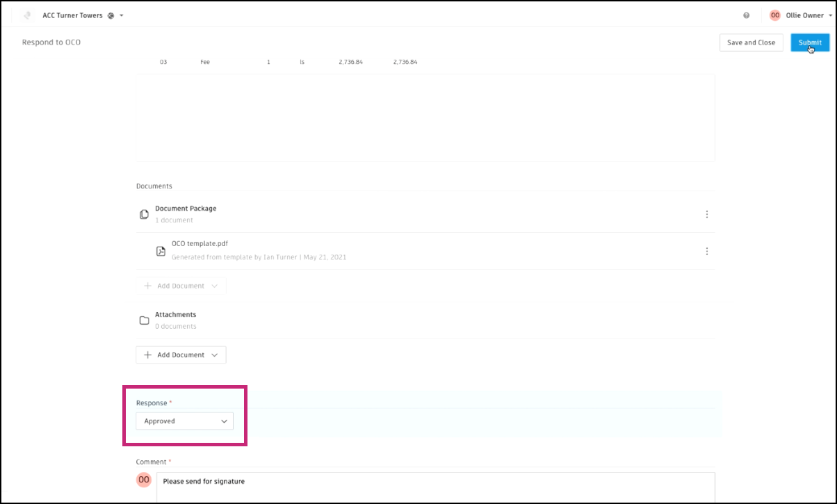Click the Attachments folder icon
The width and height of the screenshot is (837, 504).
144,320
